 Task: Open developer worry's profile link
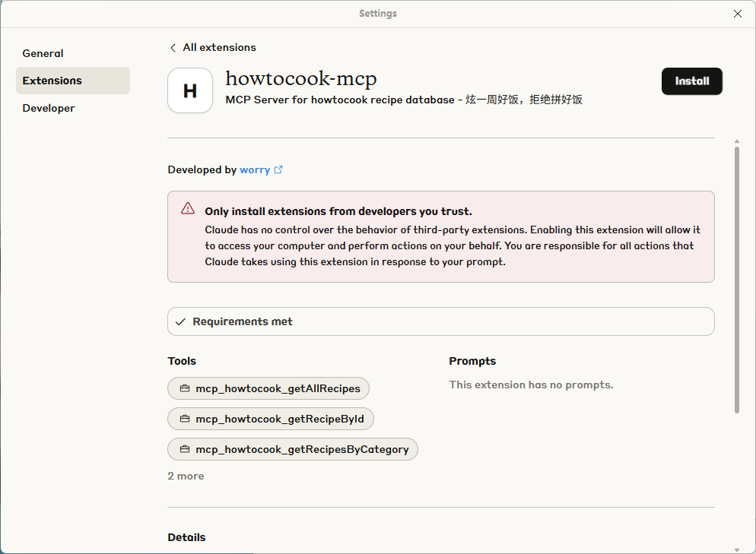(255, 169)
